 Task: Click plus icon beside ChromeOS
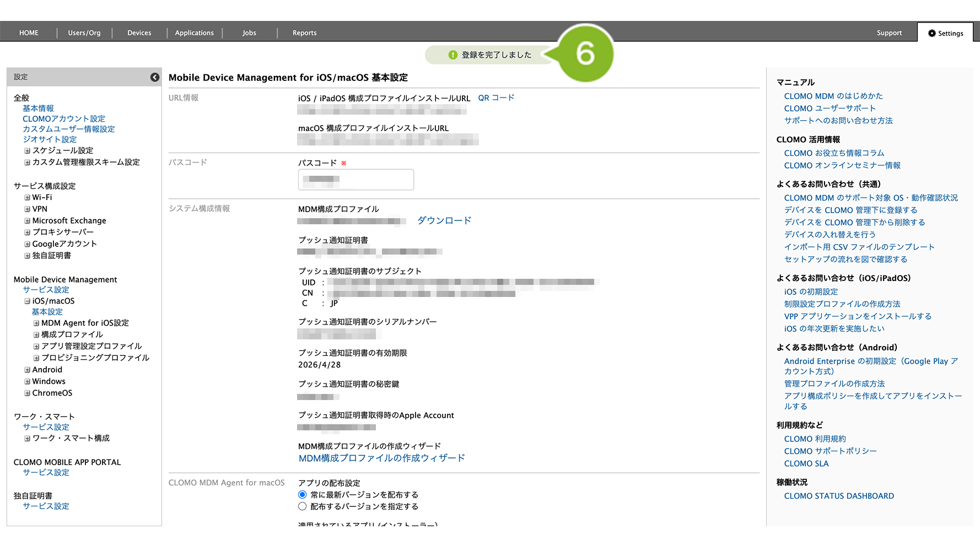27,393
